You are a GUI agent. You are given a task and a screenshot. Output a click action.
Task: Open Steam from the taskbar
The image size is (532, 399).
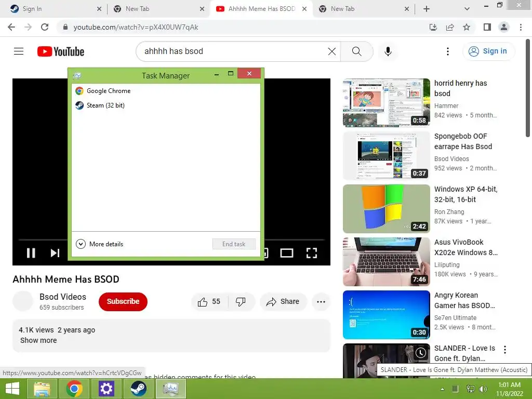pos(138,389)
